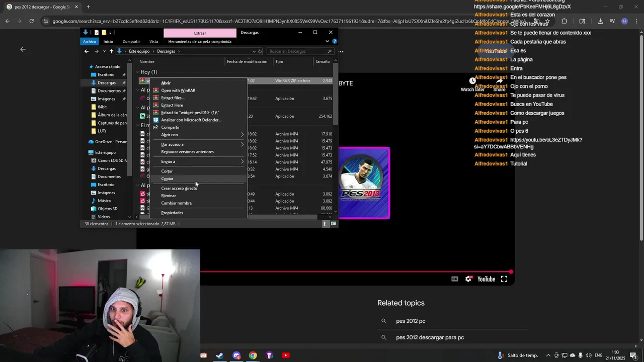Expand the Abrir con submenu
This screenshot has height=362, width=644.
click(199, 135)
